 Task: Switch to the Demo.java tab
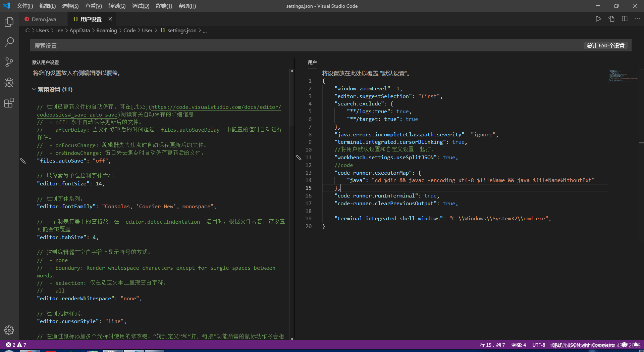point(44,19)
